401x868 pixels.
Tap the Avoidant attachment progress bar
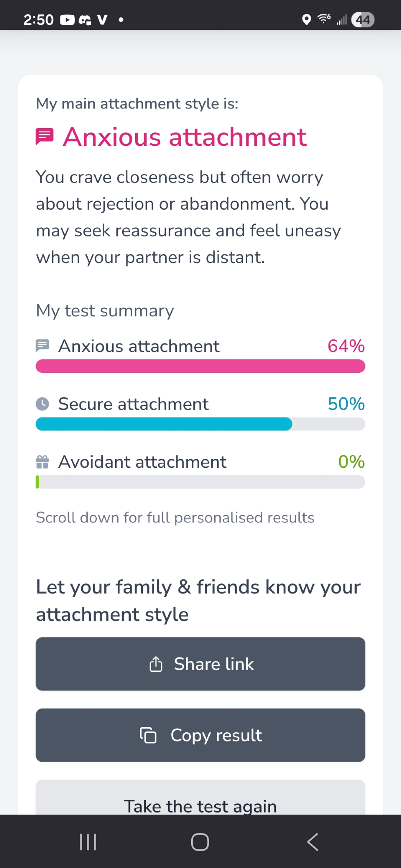coord(200,482)
